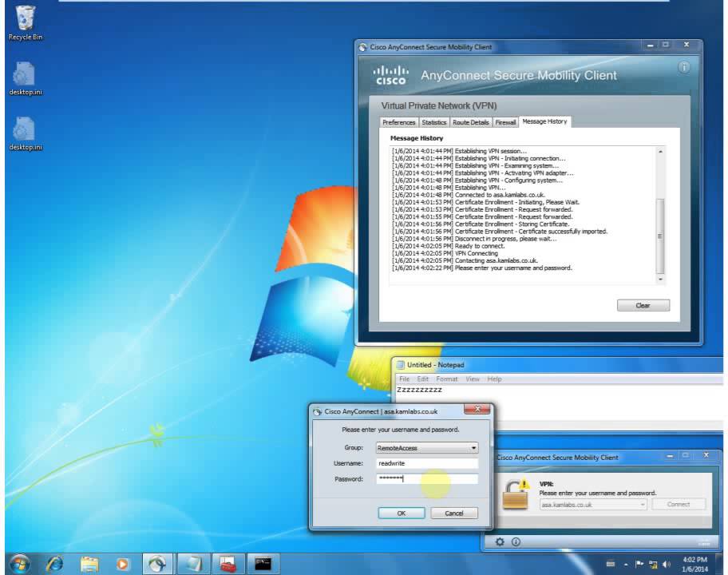Click the Cisco logo in AnyConnect header
Screen dimensions: 728x575
[391, 75]
